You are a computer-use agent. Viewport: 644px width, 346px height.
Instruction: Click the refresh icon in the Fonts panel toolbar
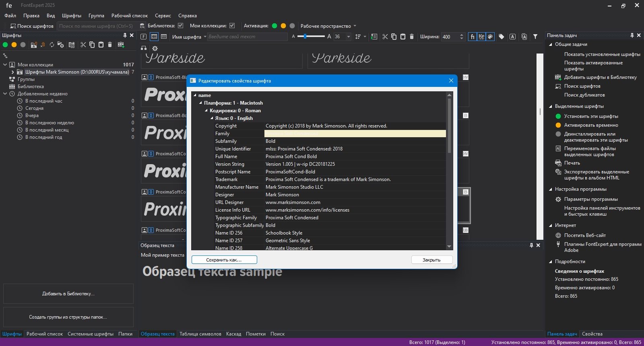[x=52, y=45]
